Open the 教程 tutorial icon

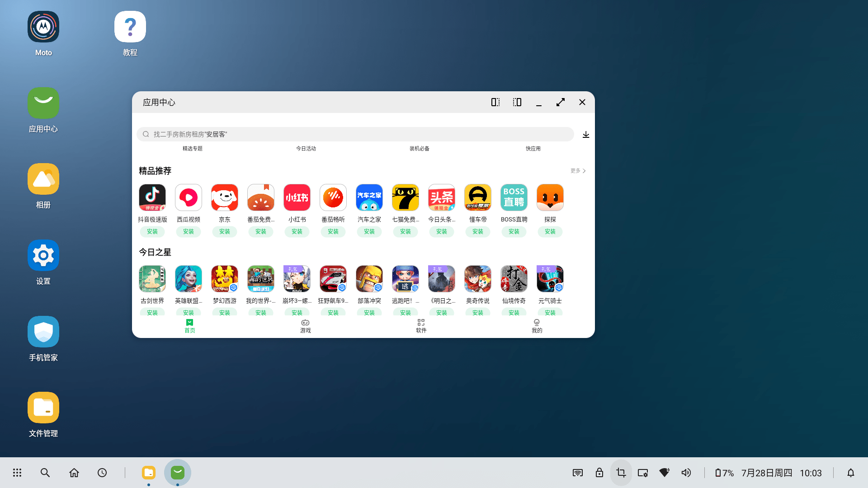130,27
